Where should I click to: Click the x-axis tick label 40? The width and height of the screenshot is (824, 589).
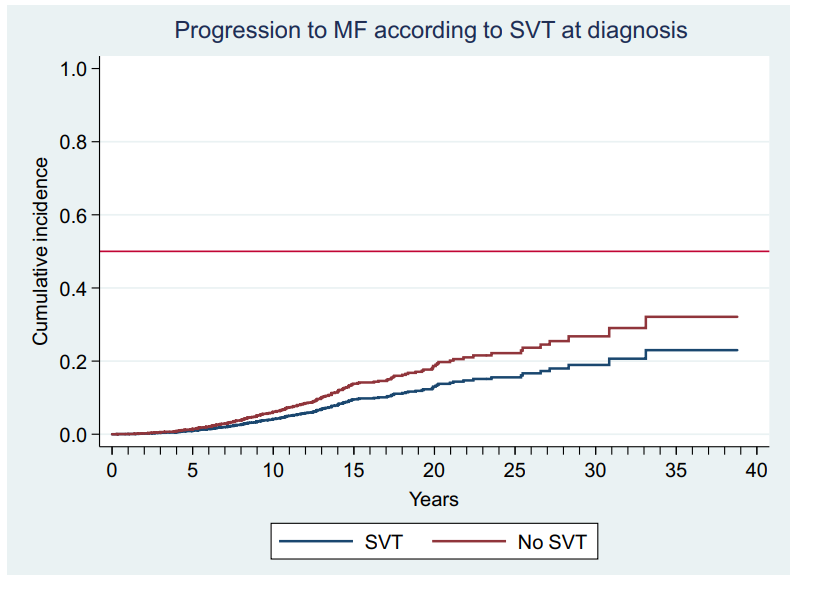point(757,471)
